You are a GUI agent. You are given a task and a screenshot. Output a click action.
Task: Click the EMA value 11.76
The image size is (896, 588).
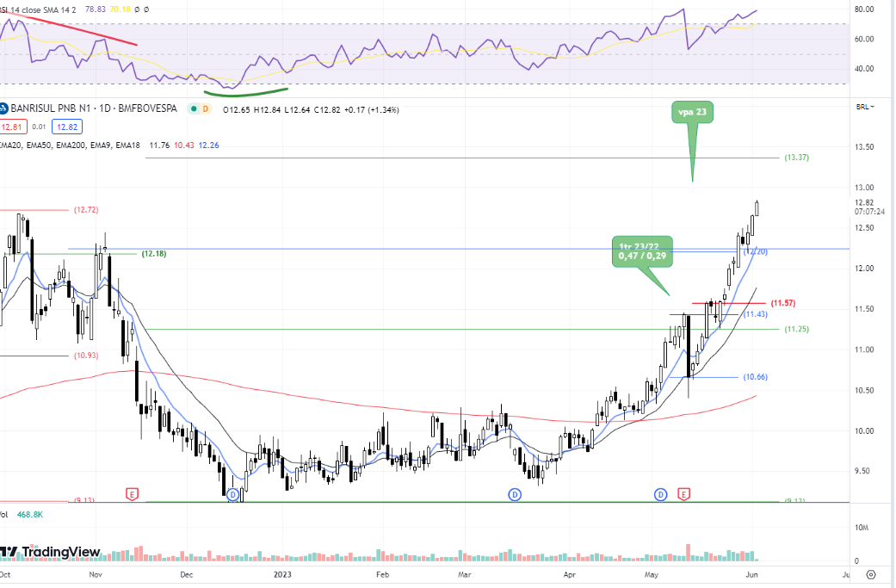pyautogui.click(x=159, y=145)
